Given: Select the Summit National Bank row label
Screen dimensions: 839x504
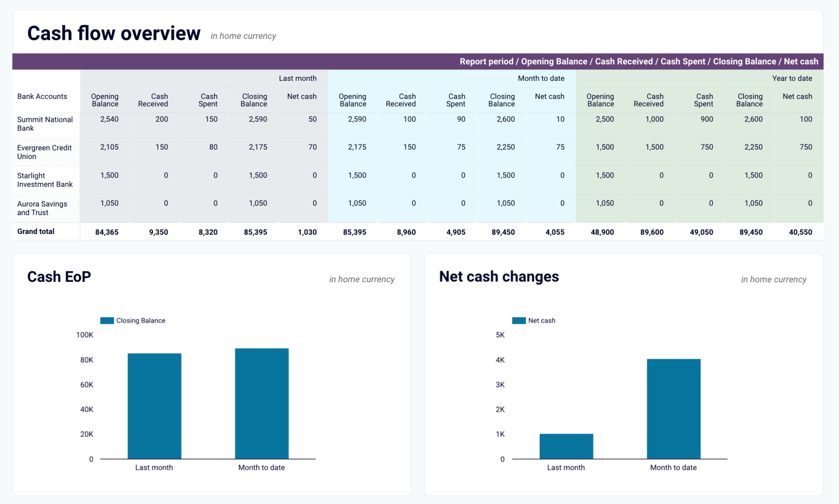Looking at the screenshot, I should 45,124.
